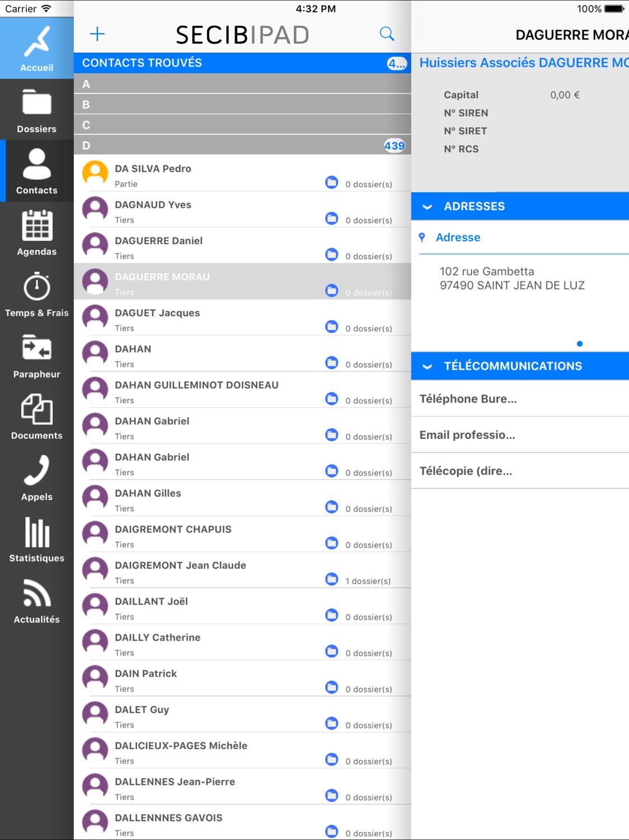Viewport: 629px width, 840px height.
Task: Tap the Adresse location pin icon
Action: coord(422,237)
